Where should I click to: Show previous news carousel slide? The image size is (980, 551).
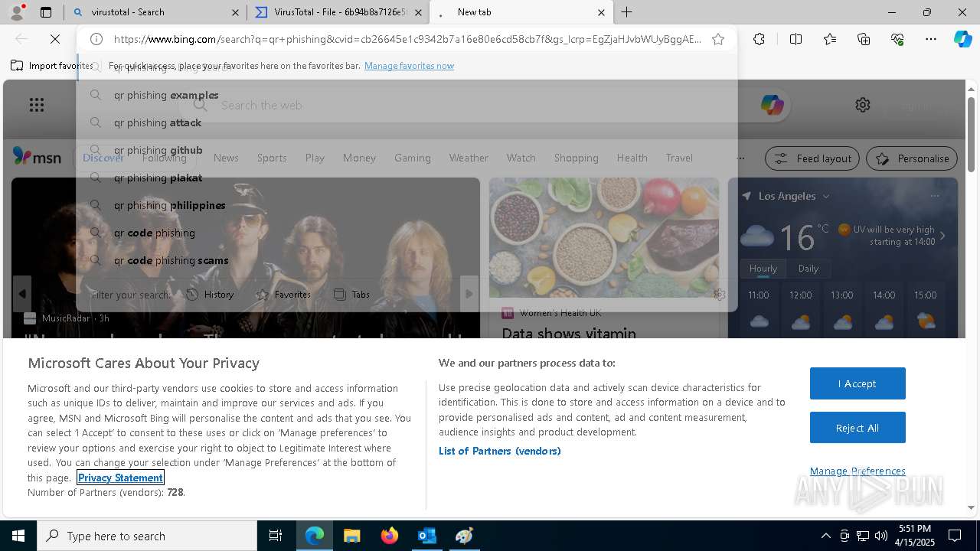point(22,294)
